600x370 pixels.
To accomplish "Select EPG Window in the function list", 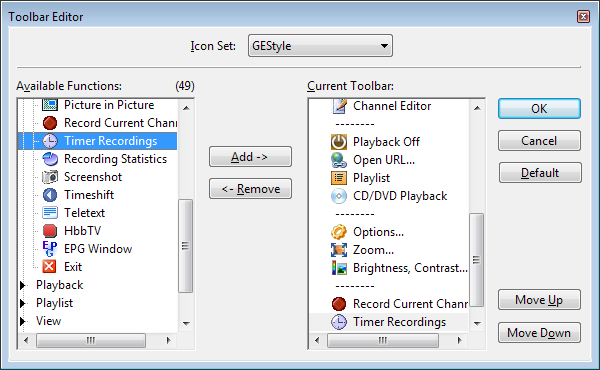I will [98, 249].
